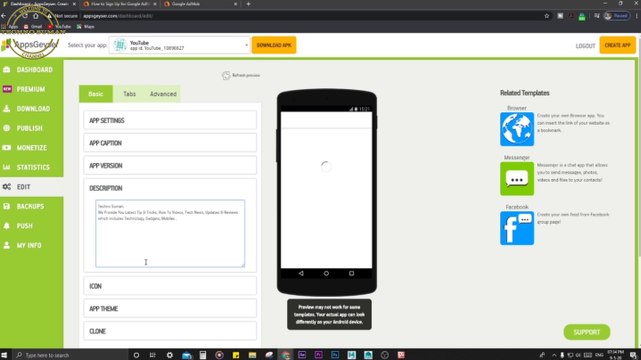Click the AppsGeyser logo
Screen dimensions: 641x360
coord(30,45)
